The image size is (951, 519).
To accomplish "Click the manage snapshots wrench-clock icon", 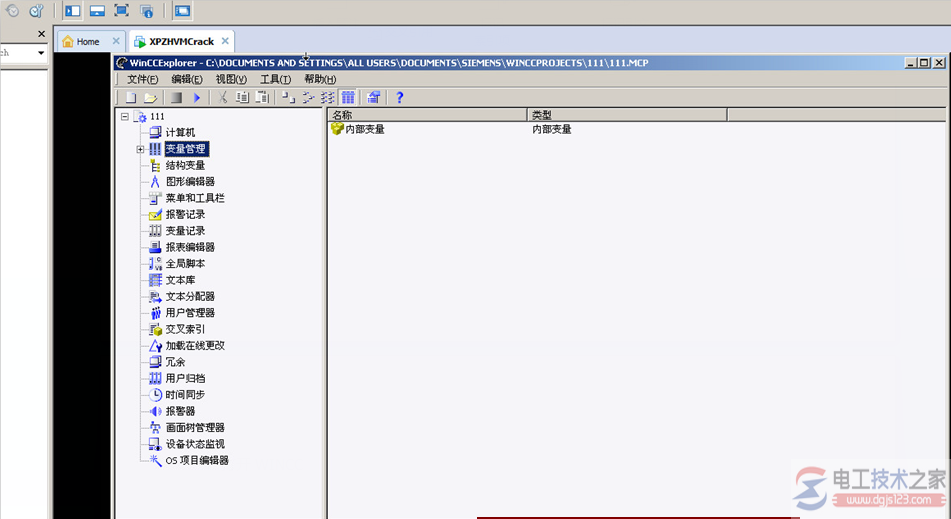I will point(36,10).
